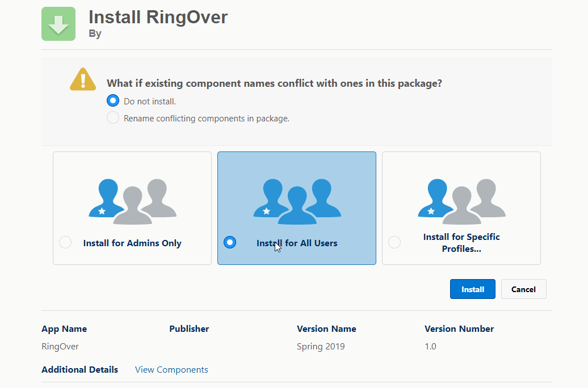The height and width of the screenshot is (388, 588).
Task: Click the Specific Profiles people icon
Action: tap(461, 202)
